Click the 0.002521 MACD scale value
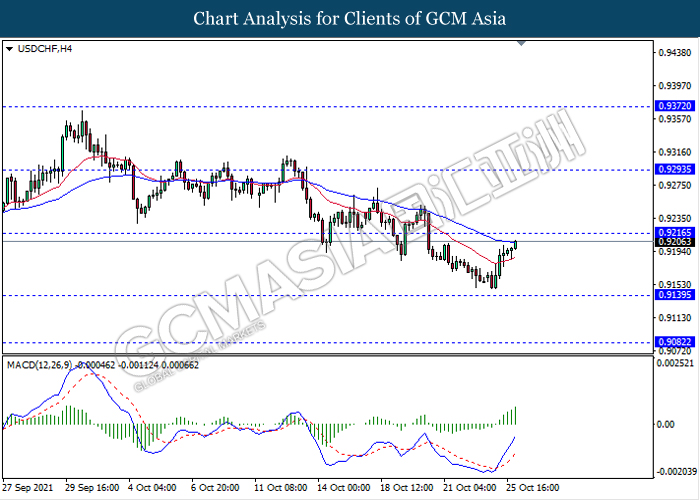This screenshot has height=500, width=700. click(675, 363)
